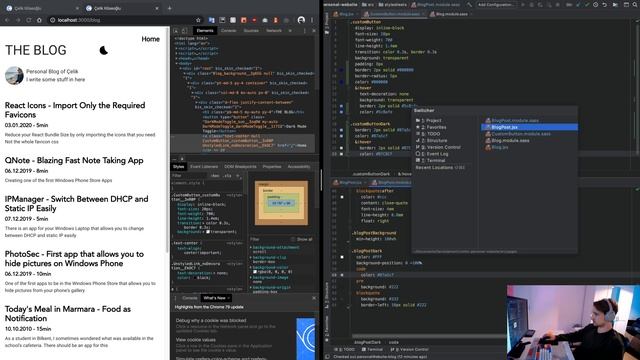Open the Add Configuration dropdown in IDE
This screenshot has width=640, height=360.
click(x=495, y=4)
